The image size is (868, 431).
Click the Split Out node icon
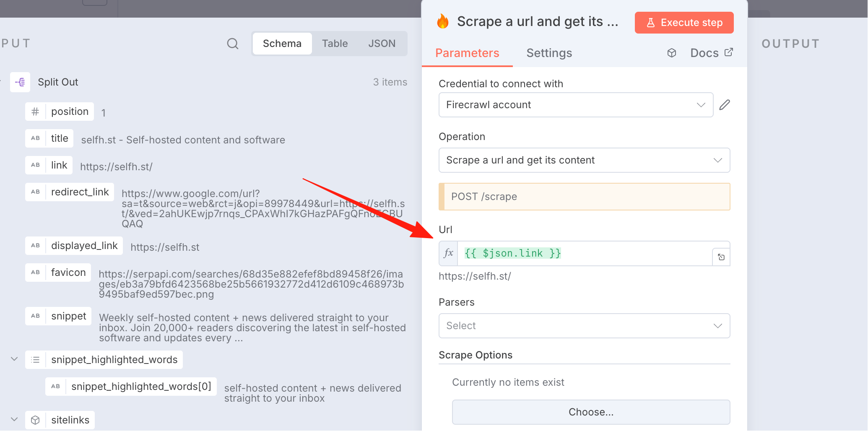click(20, 82)
